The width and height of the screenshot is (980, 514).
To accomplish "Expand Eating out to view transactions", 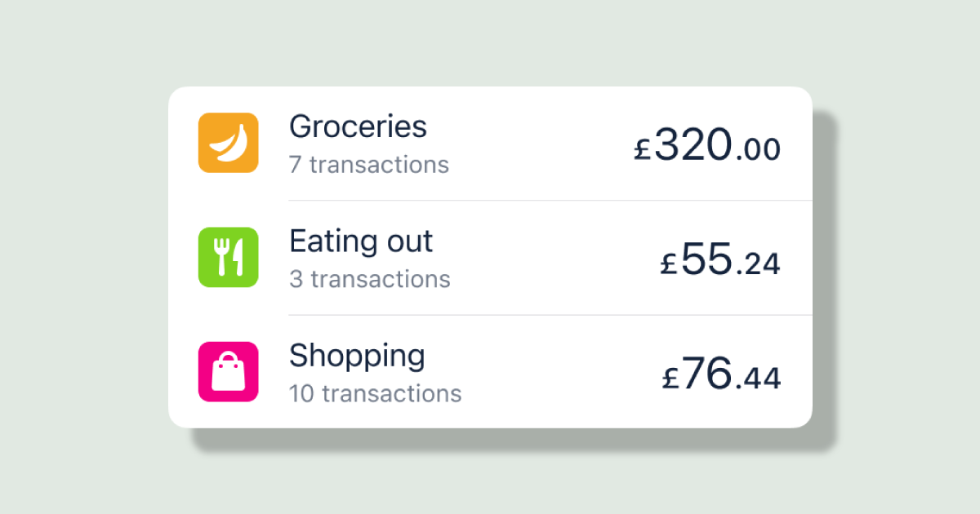I will coord(490,257).
